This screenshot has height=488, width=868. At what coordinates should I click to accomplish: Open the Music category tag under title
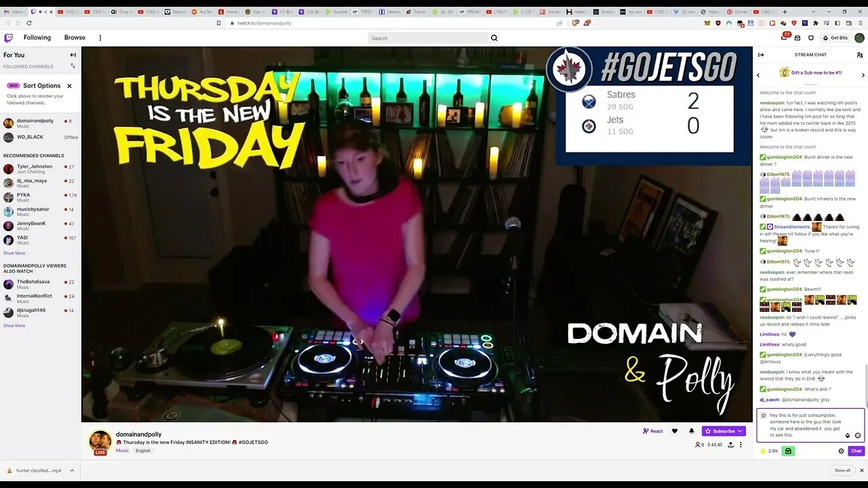click(122, 451)
